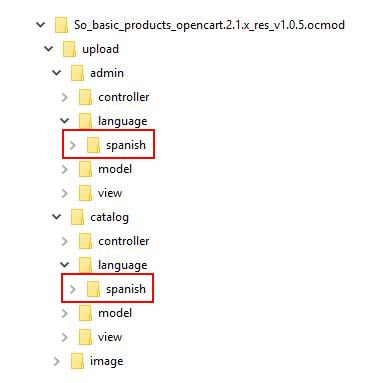Click the upload folder icon
This screenshot has height=383, width=383.
coord(69,49)
